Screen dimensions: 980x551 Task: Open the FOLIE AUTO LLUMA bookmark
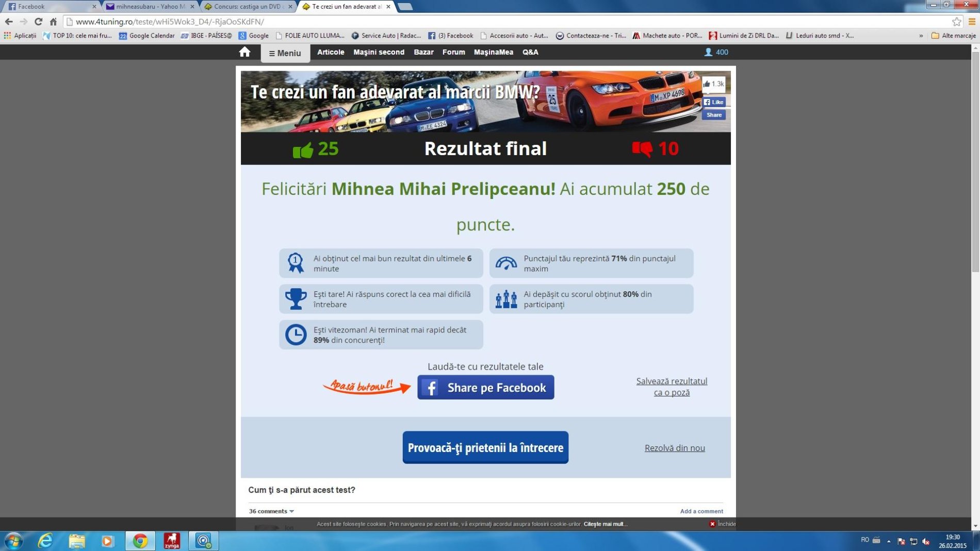(x=310, y=36)
